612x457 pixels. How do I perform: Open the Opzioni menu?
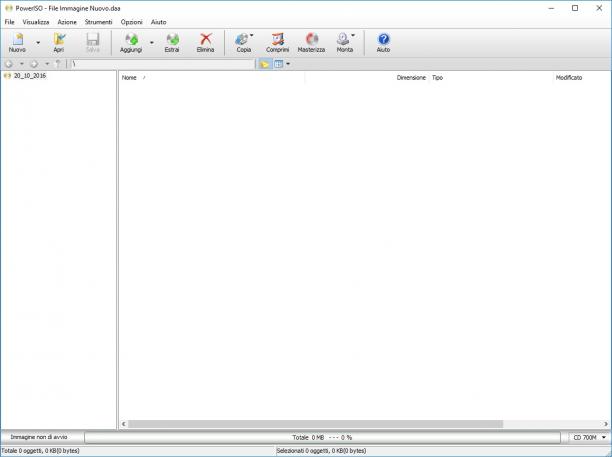132,22
